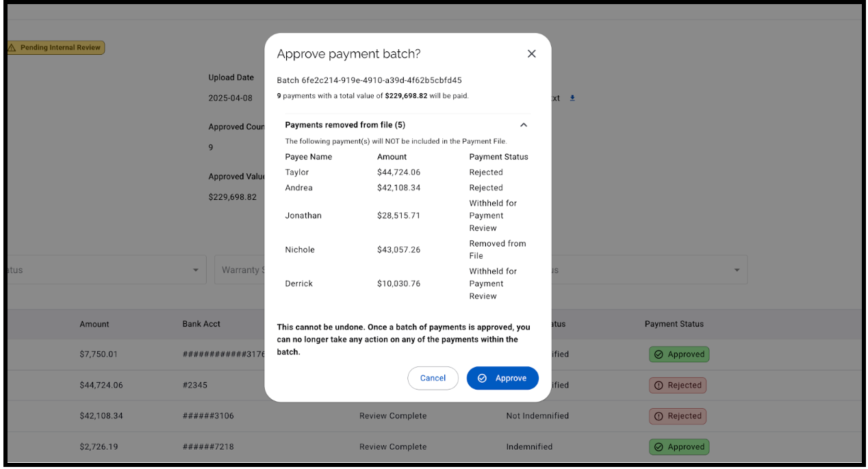Click the Bank Acct column header

click(x=201, y=324)
